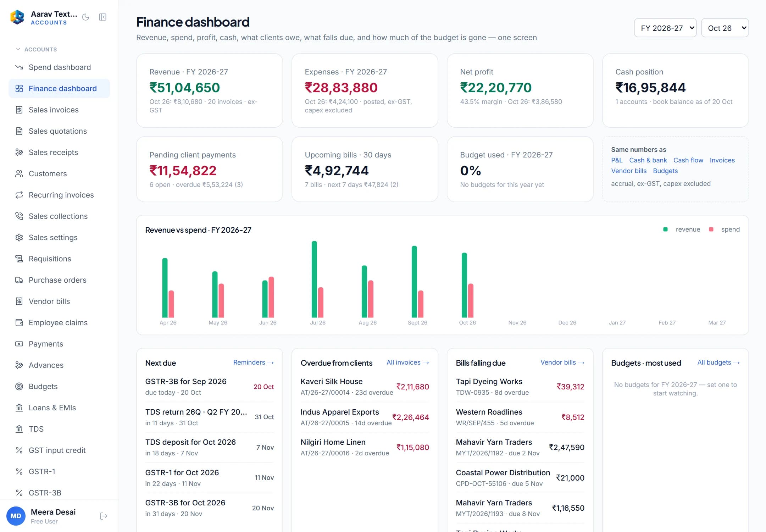Click the Sales quotations document icon
Viewport: 766px width, 532px height.
19,131
